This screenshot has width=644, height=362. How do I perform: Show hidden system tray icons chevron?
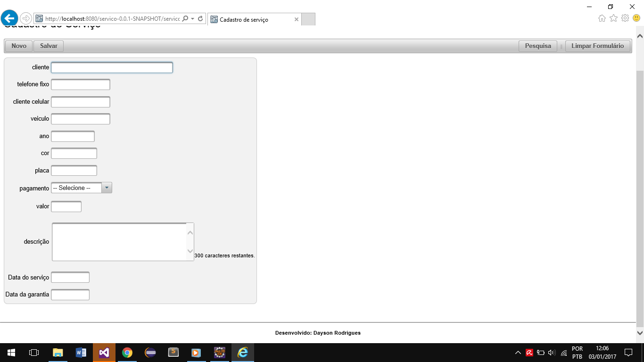[x=518, y=353]
